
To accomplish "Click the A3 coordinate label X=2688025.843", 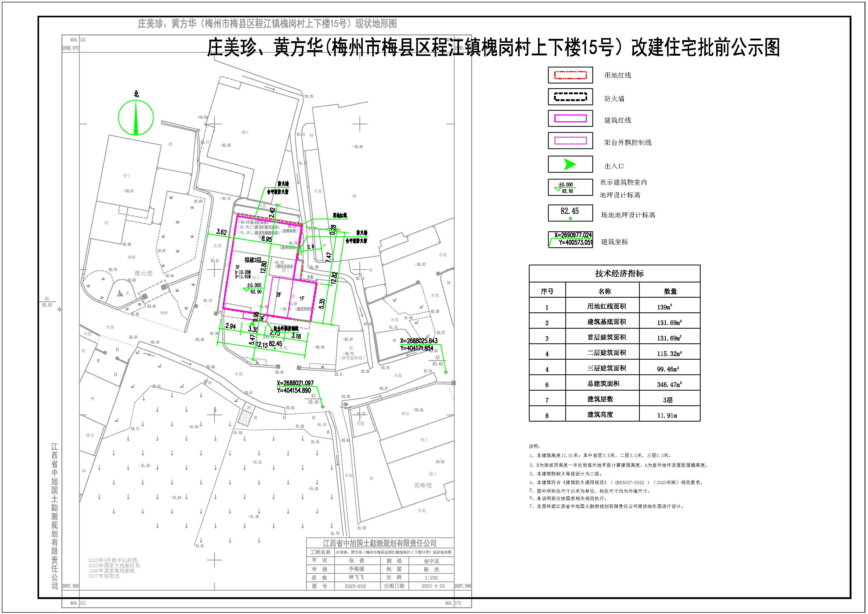I will tap(418, 341).
